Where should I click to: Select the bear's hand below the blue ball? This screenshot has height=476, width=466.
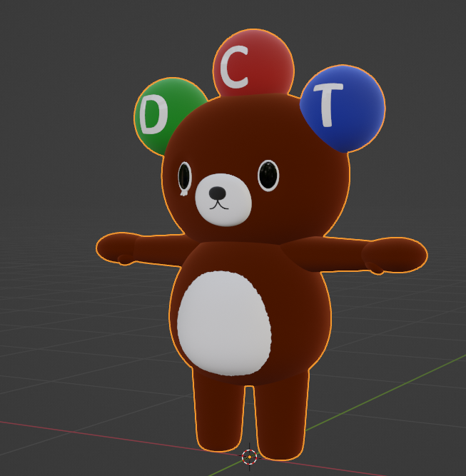(395, 255)
